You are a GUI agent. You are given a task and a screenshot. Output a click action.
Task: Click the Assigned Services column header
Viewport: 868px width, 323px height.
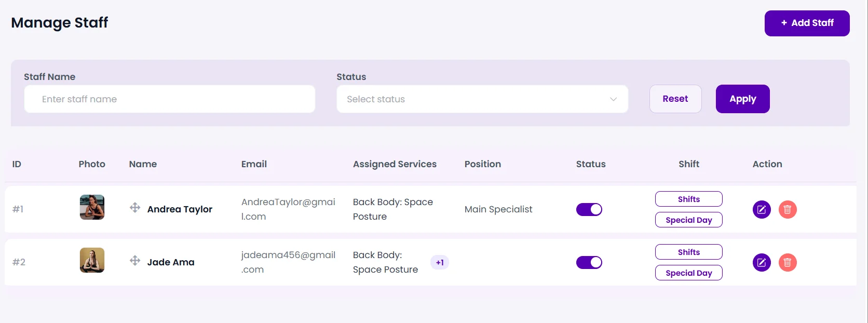click(x=395, y=164)
